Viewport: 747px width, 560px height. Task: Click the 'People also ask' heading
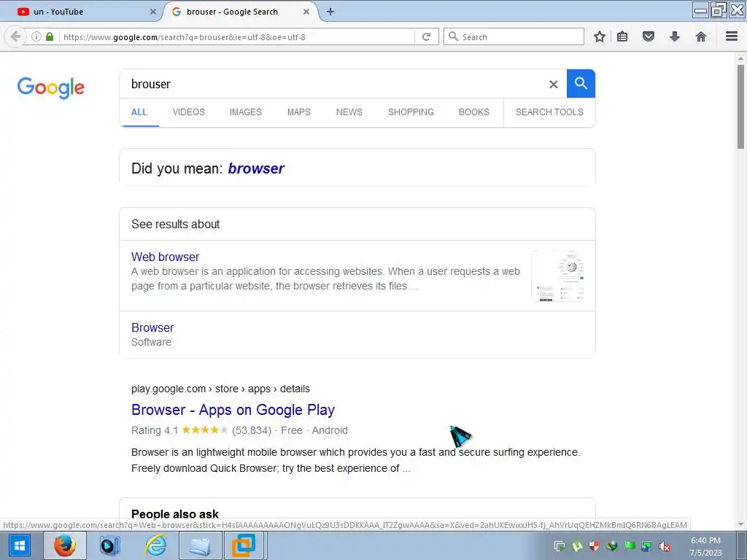(175, 514)
